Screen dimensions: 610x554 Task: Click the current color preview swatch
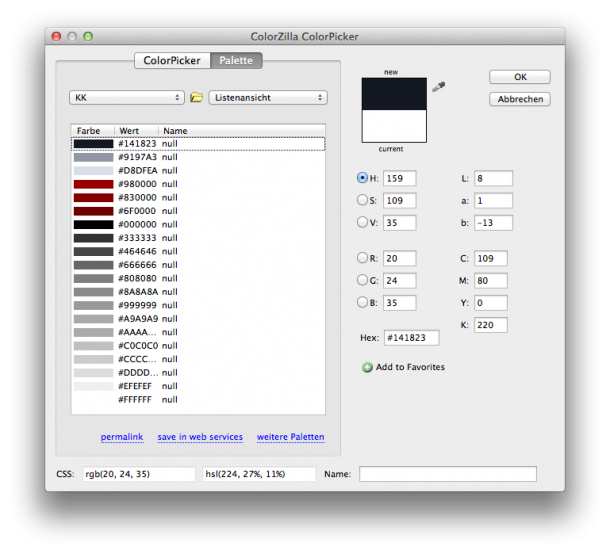[x=394, y=126]
